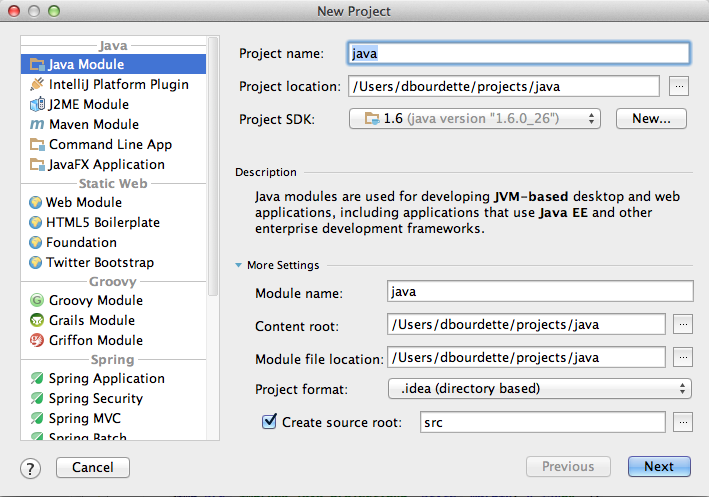The width and height of the screenshot is (709, 497).
Task: Select the Groovy Module label
Action: click(96, 300)
